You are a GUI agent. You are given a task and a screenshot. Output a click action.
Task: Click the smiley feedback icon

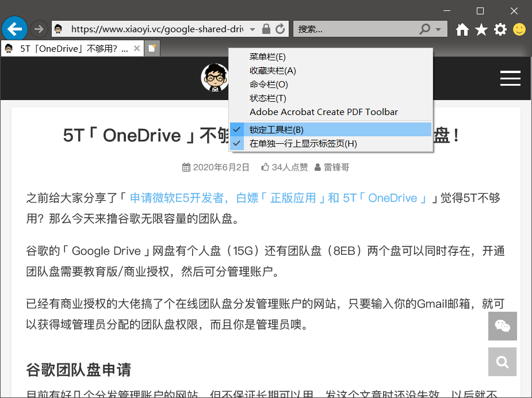pyautogui.click(x=518, y=29)
